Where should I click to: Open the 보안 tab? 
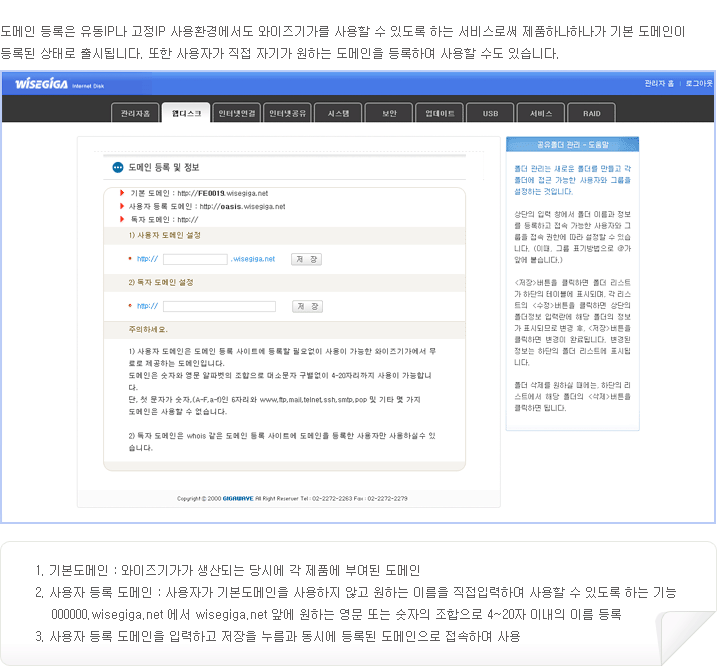389,113
